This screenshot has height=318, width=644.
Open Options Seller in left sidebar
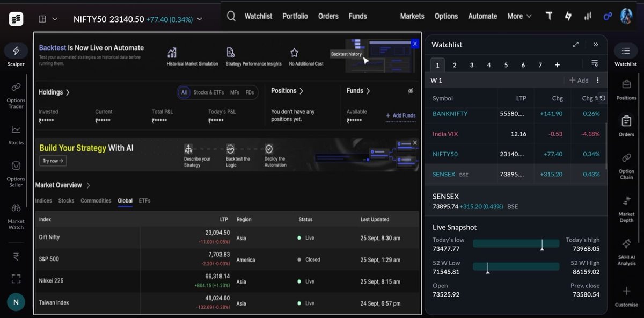click(x=16, y=174)
